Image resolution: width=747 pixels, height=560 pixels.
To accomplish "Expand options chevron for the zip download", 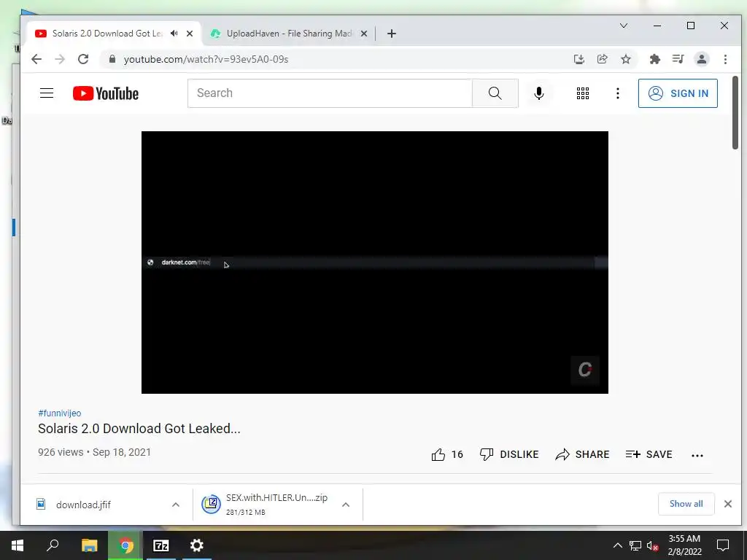I will (x=346, y=505).
